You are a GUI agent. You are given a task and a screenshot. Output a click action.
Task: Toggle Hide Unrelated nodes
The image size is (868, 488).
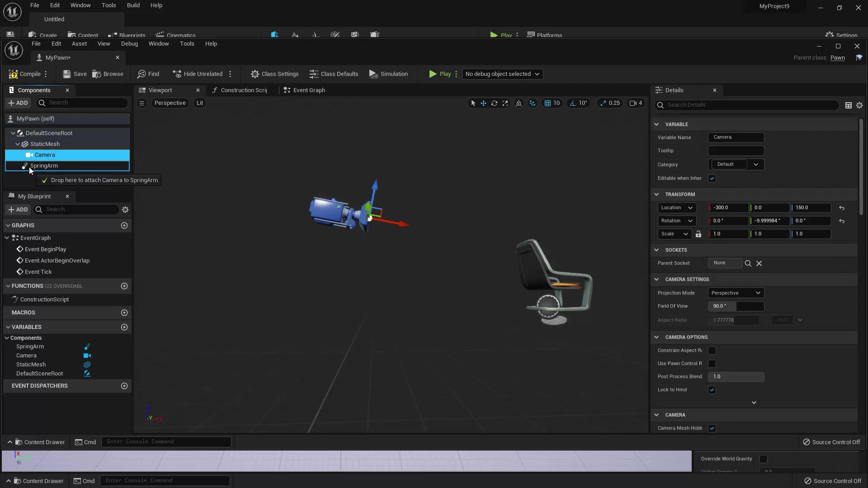[198, 74]
